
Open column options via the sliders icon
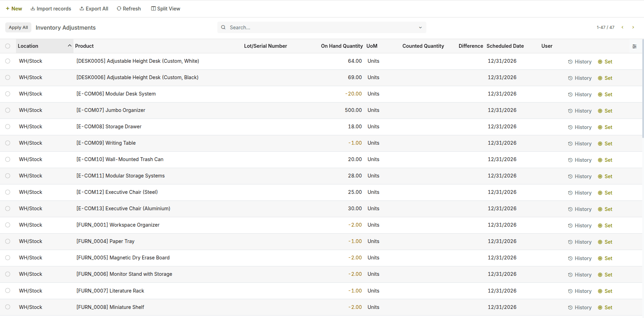click(x=635, y=46)
